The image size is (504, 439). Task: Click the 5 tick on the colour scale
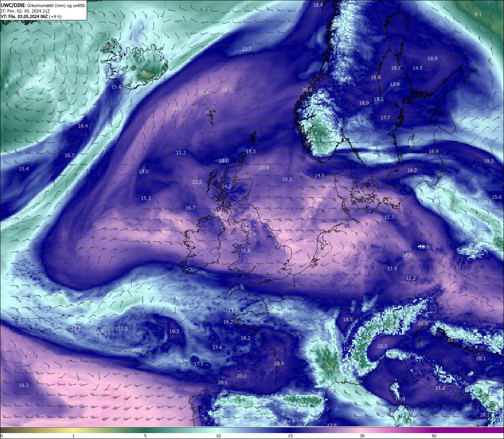(x=145, y=436)
